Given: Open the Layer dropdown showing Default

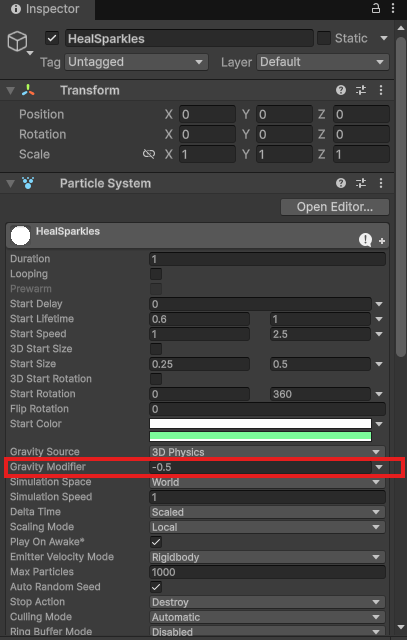Looking at the screenshot, I should 323,62.
